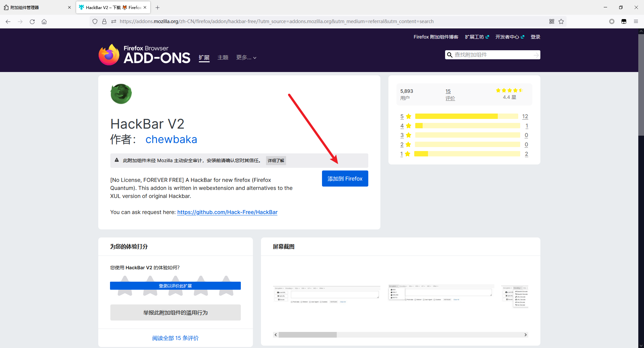644x348 pixels.
Task: Click the black extension icon in toolbar
Action: (624, 21)
